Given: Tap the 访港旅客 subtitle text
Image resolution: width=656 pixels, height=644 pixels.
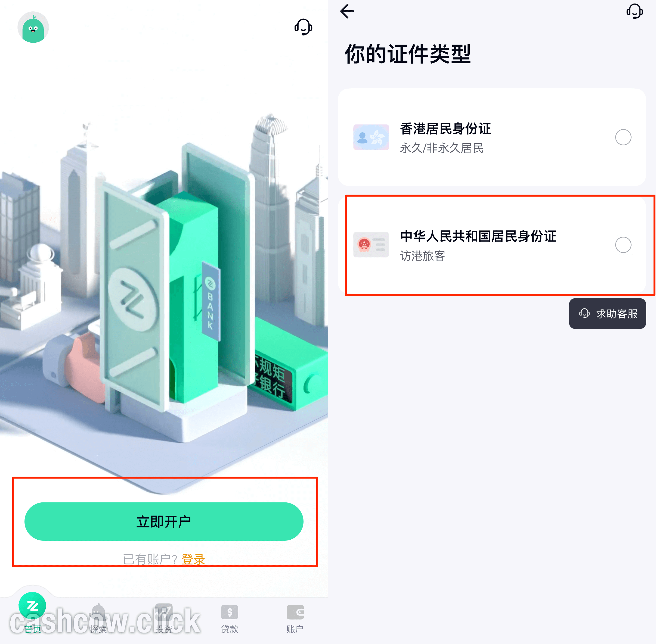Looking at the screenshot, I should pyautogui.click(x=422, y=256).
